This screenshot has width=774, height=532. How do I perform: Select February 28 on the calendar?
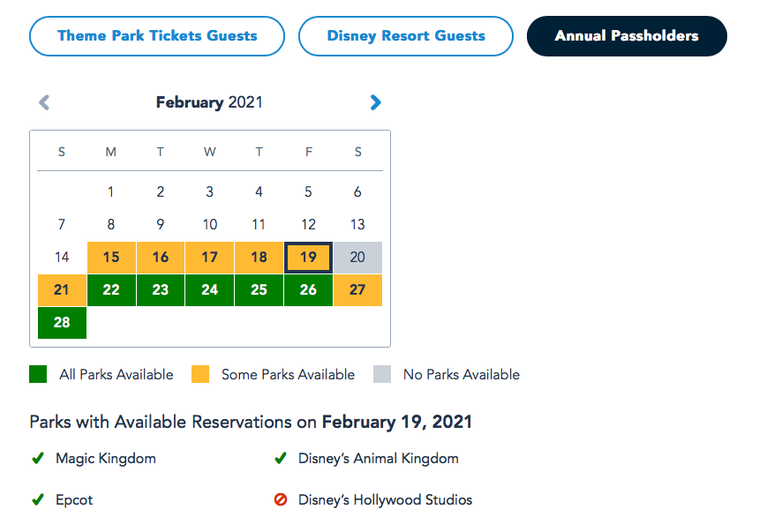pos(62,323)
